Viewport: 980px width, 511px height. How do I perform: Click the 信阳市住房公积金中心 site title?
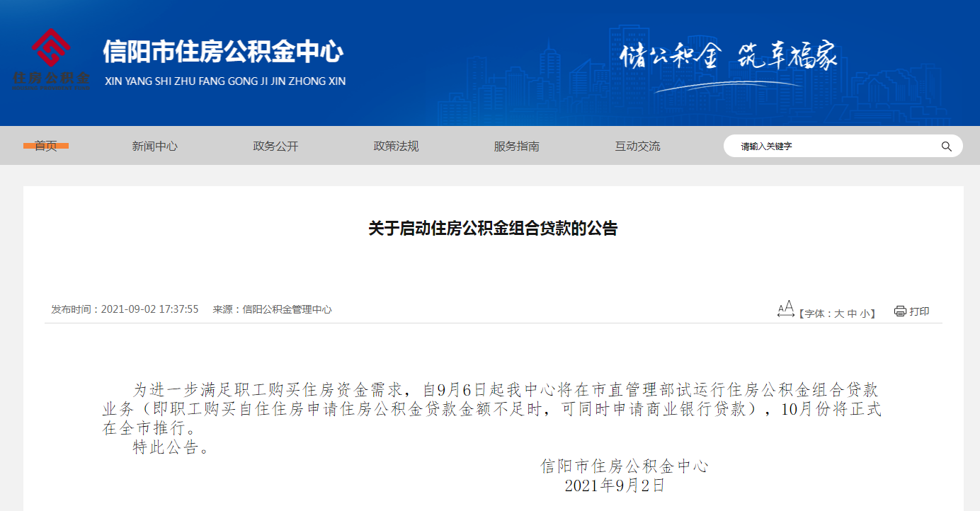(223, 52)
